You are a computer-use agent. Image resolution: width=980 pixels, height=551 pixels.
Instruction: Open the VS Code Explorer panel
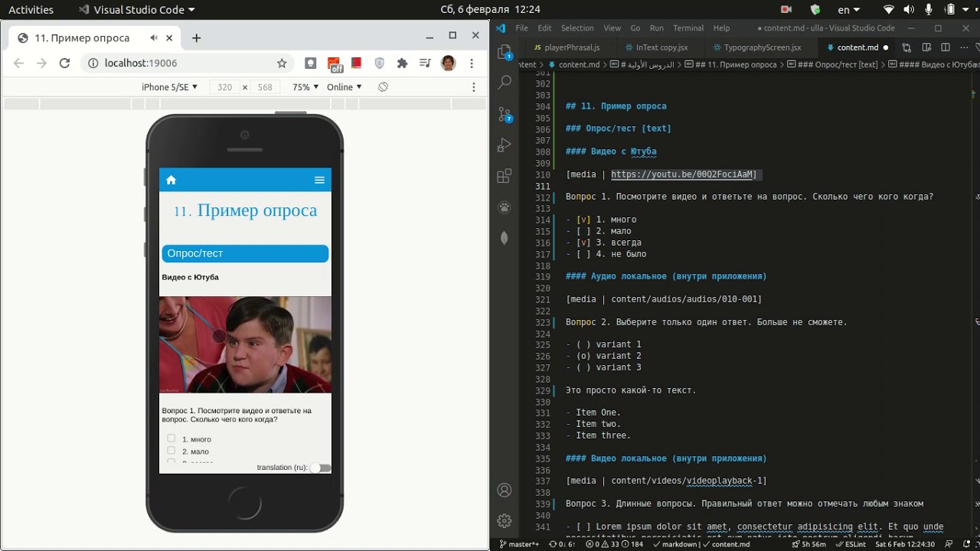pyautogui.click(x=504, y=53)
